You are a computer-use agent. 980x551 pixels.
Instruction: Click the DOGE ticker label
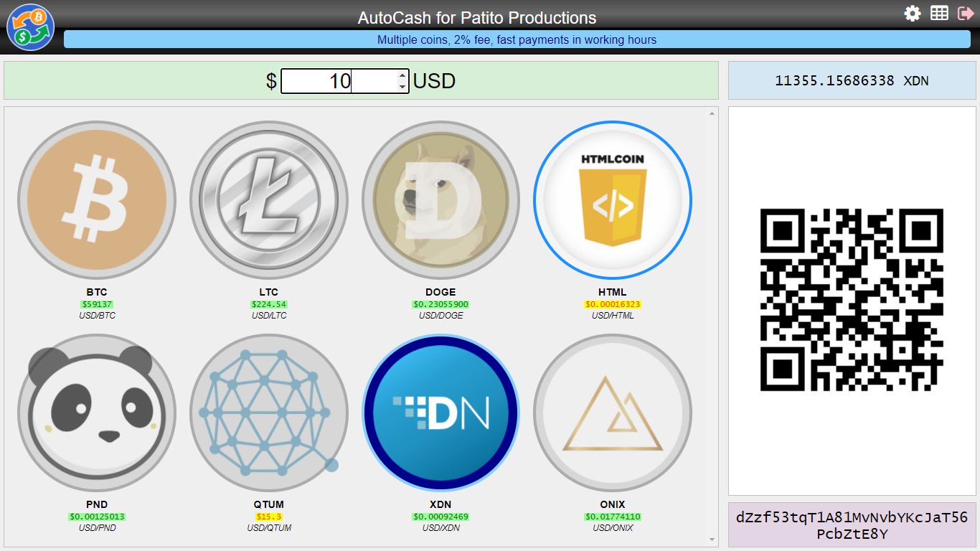click(440, 292)
